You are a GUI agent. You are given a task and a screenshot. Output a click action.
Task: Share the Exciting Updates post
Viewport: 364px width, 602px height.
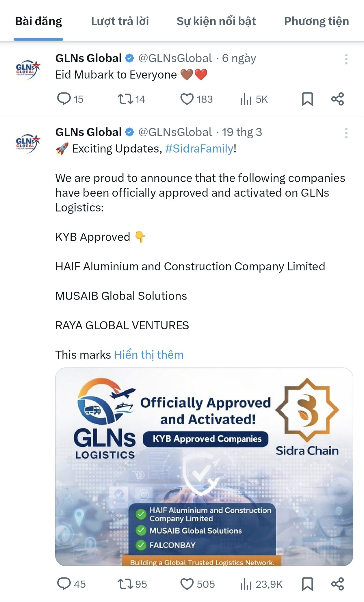coord(337,584)
